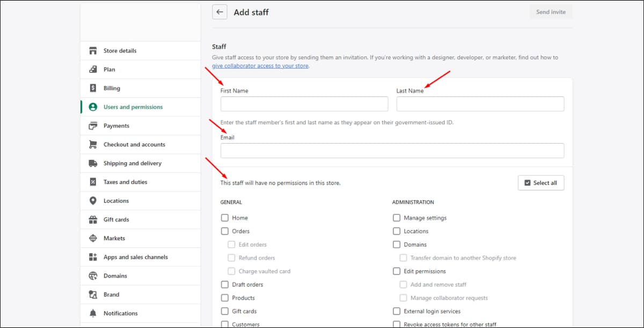The image size is (644, 328).
Task: Click the Select all button
Action: point(541,183)
